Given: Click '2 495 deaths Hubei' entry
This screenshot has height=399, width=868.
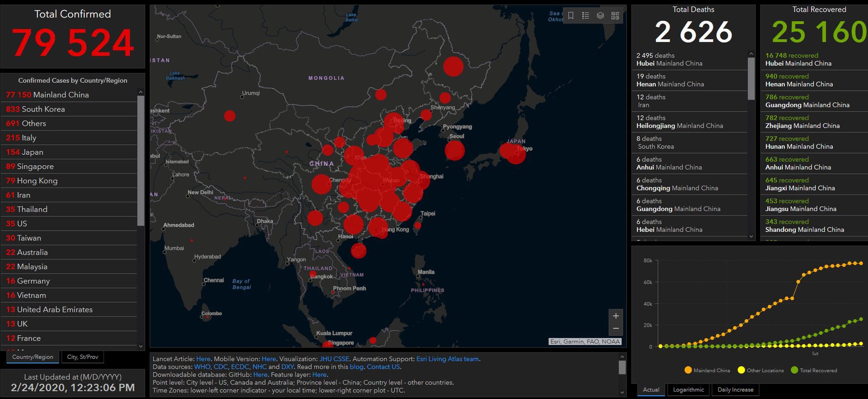Looking at the screenshot, I should [689, 60].
